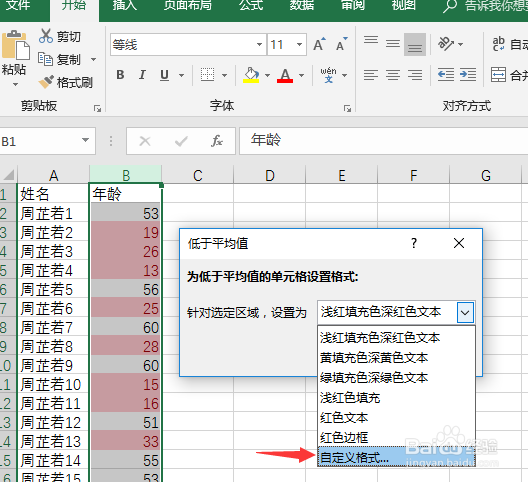This screenshot has height=482, width=528.
Task: Apply the yellow fill color bucket
Action: tap(251, 75)
